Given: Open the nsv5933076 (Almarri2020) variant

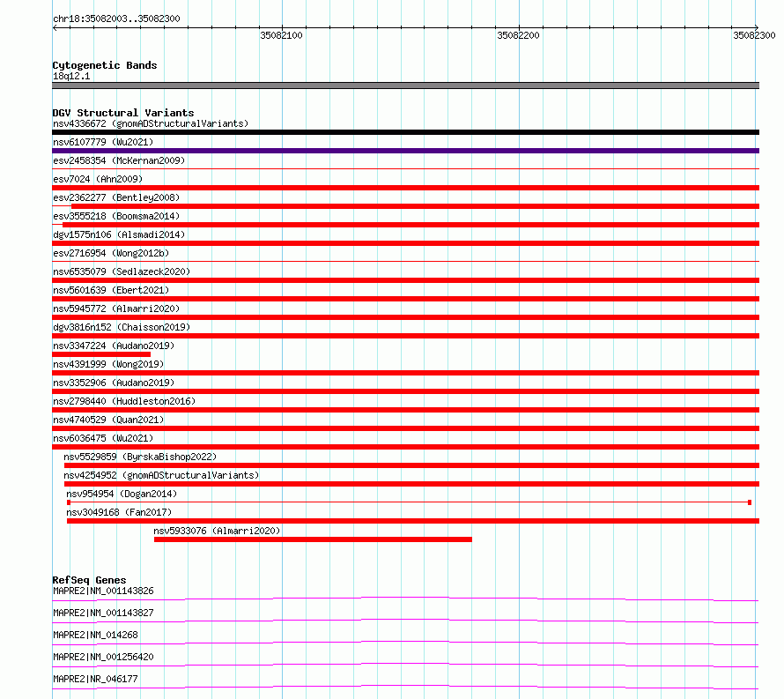Looking at the screenshot, I should point(217,531).
